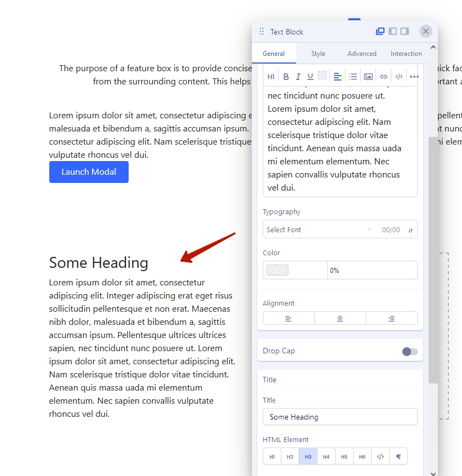Click the Title input field containing Some Heading
This screenshot has width=462, height=476.
coord(340,417)
